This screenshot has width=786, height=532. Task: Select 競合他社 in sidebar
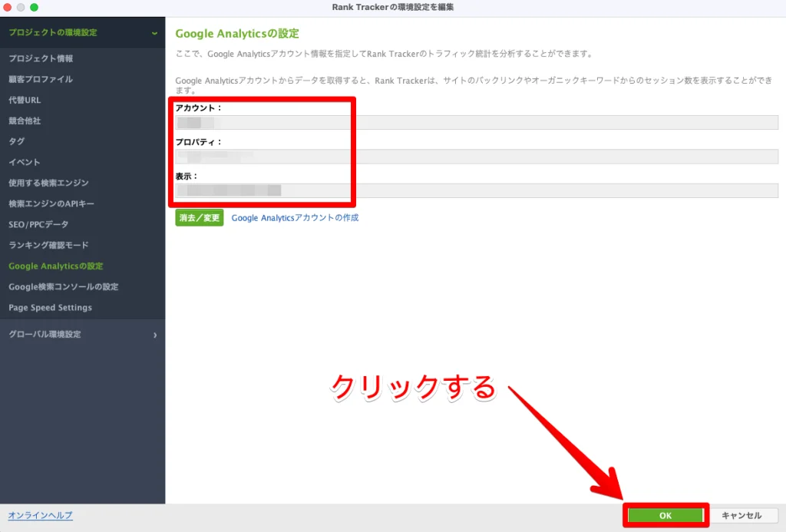(x=25, y=121)
